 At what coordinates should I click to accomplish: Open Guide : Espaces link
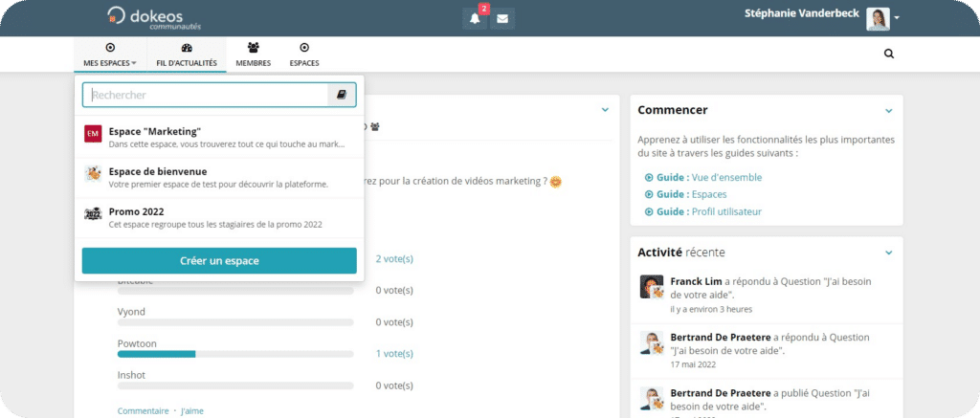point(691,194)
